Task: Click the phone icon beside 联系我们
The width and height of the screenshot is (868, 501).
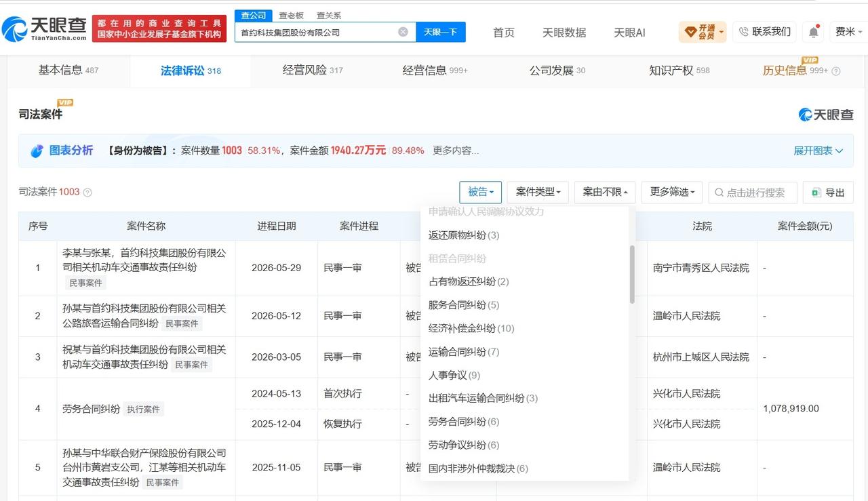Action: point(744,32)
